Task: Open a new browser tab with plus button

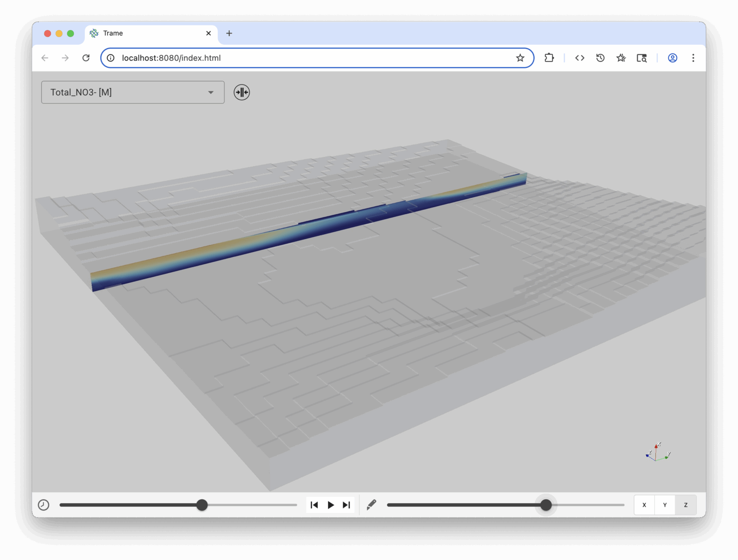Action: click(229, 33)
